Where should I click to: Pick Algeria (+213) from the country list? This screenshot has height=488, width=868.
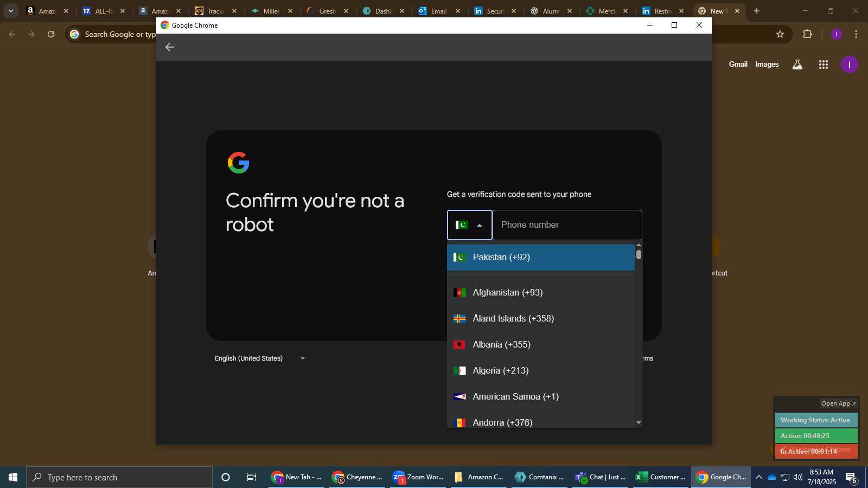coord(541,371)
